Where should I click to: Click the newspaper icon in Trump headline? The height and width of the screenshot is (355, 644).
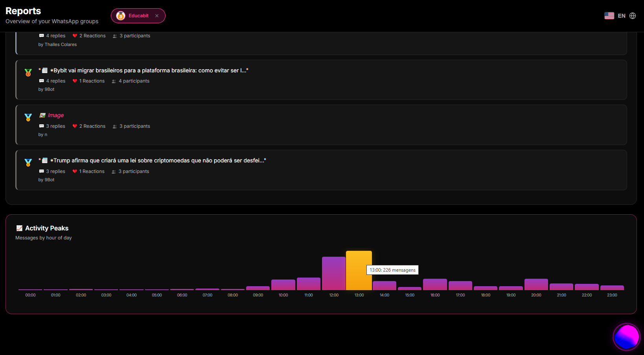(45, 160)
